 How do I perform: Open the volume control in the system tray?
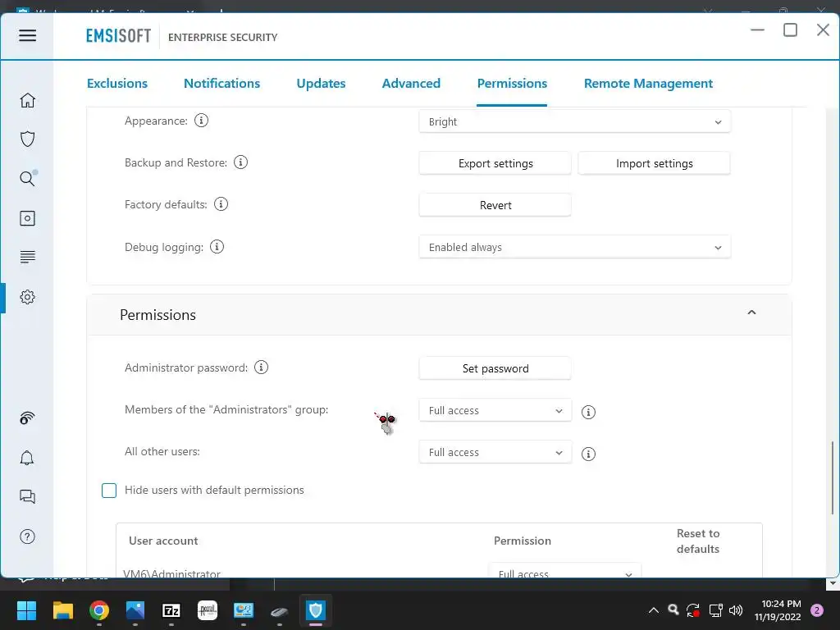(x=736, y=610)
